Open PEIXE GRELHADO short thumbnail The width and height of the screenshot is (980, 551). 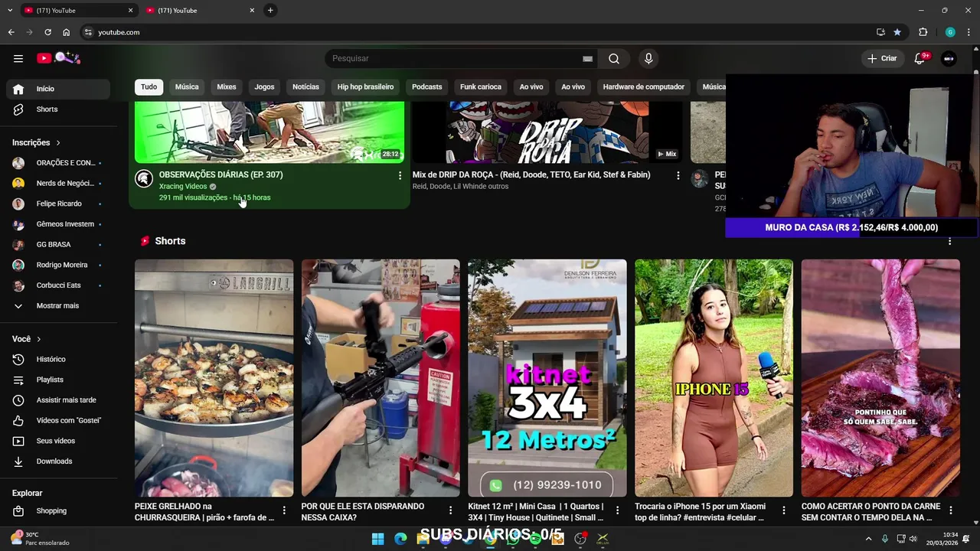pyautogui.click(x=214, y=378)
